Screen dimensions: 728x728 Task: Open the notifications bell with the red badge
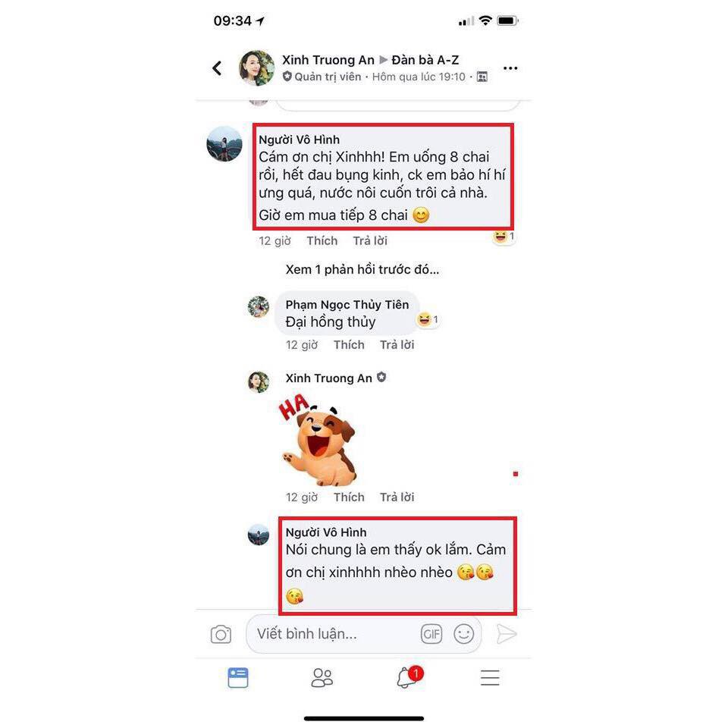[x=409, y=677]
